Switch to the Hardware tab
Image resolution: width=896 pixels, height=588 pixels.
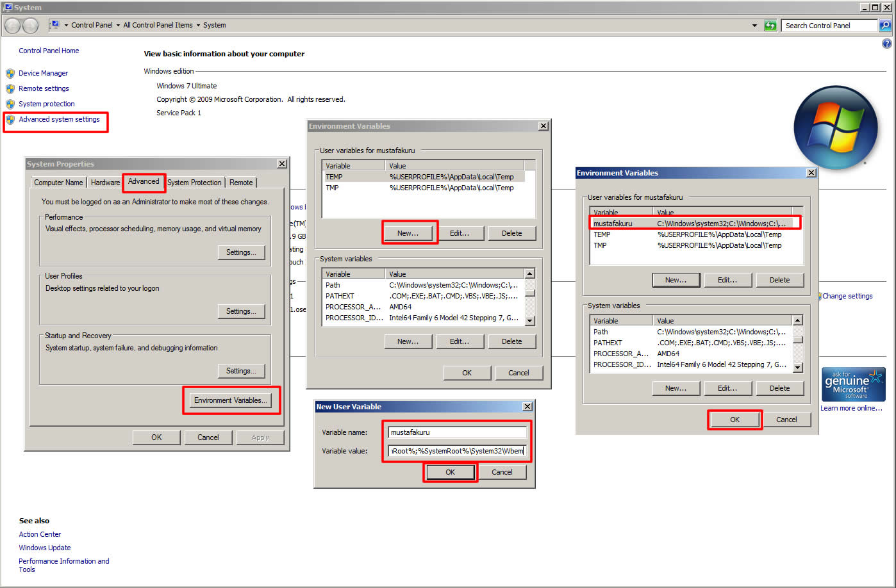[105, 183]
